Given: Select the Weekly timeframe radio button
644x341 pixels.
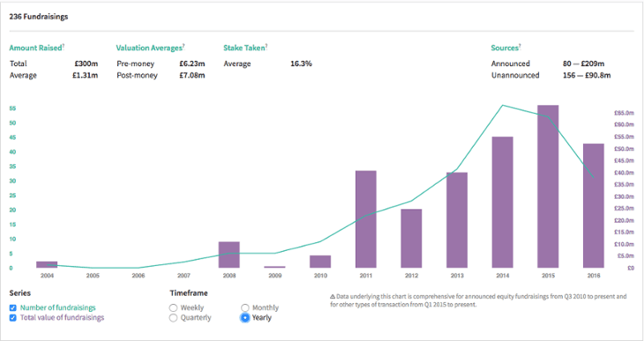Looking at the screenshot, I should click(173, 307).
